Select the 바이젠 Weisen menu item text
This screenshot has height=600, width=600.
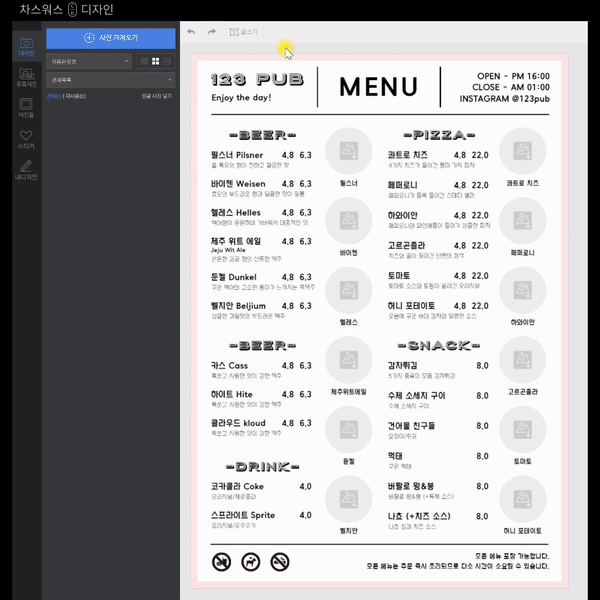[238, 184]
